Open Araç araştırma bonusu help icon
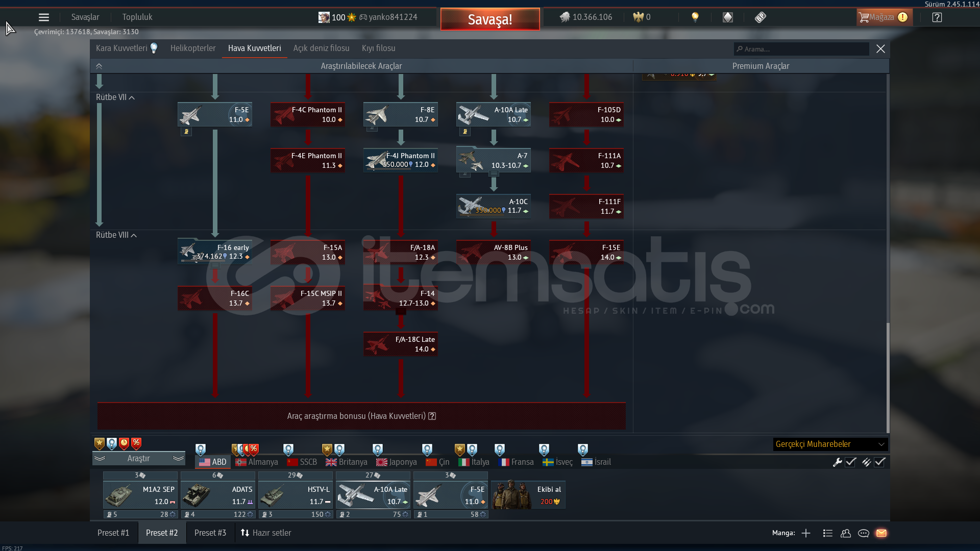 point(432,416)
